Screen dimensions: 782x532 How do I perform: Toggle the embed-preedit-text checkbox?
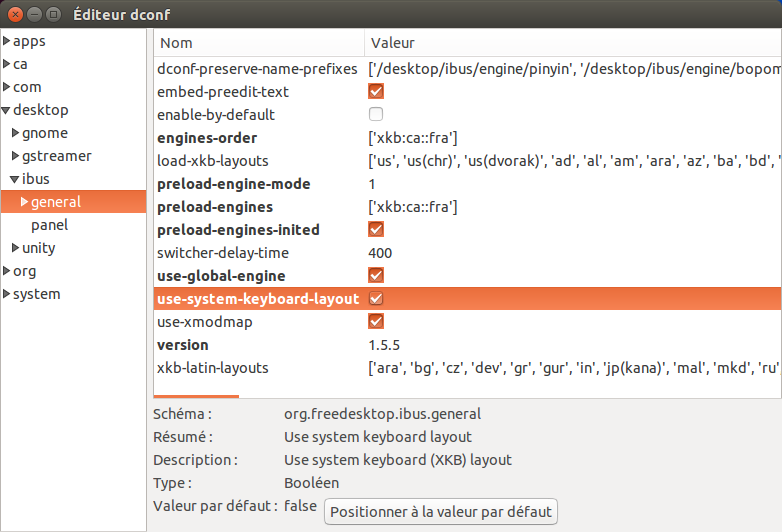point(376,92)
